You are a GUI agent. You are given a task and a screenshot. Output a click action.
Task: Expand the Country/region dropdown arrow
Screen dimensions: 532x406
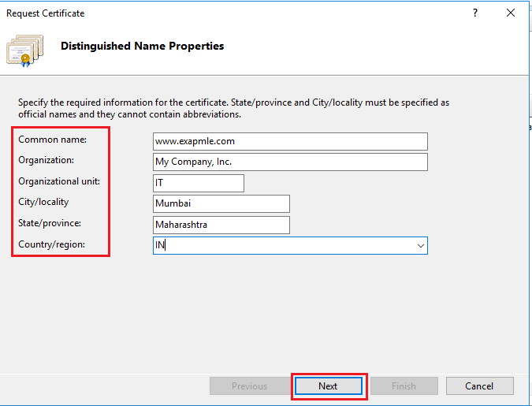(x=420, y=245)
